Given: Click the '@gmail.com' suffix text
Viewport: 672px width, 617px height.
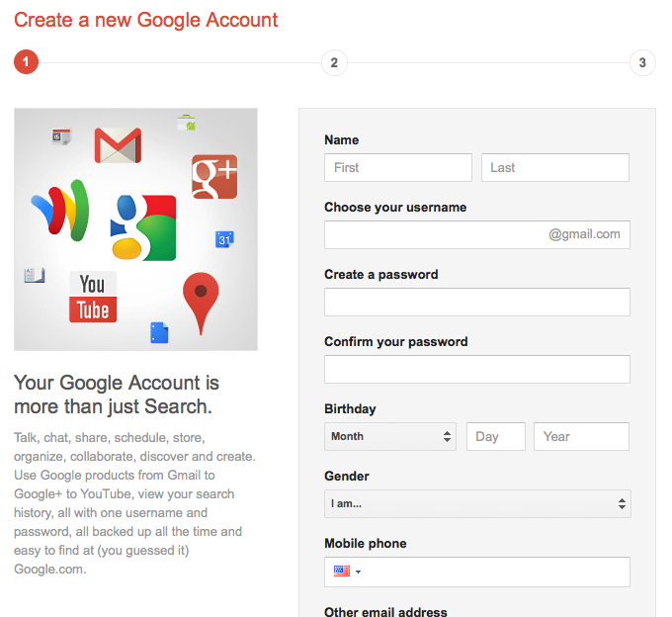Looking at the screenshot, I should point(584,234).
